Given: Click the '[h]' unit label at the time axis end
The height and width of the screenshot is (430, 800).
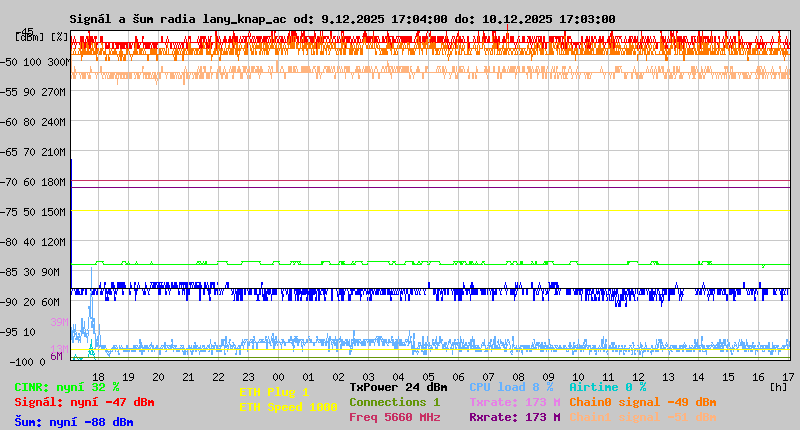Looking at the screenshot, I should tap(779, 386).
